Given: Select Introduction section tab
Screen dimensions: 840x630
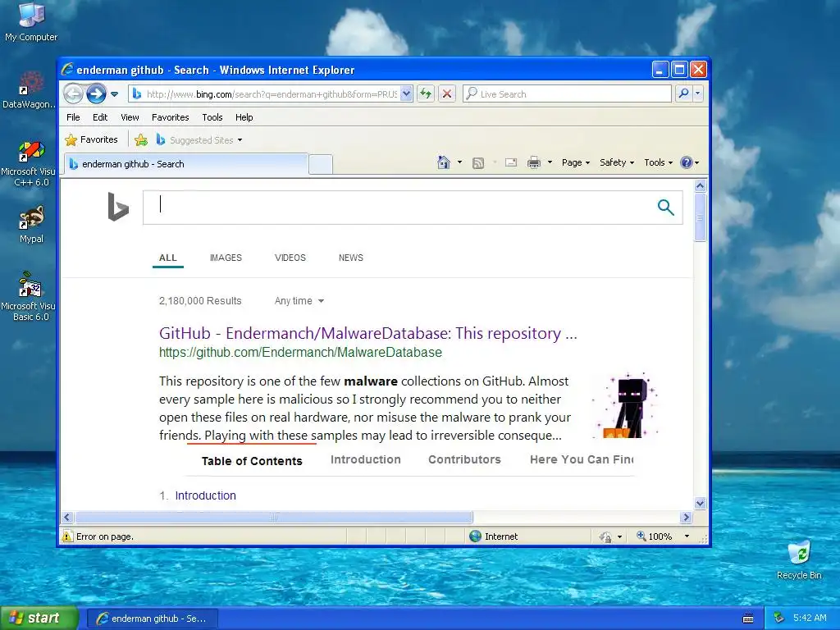Looking at the screenshot, I should 365,459.
